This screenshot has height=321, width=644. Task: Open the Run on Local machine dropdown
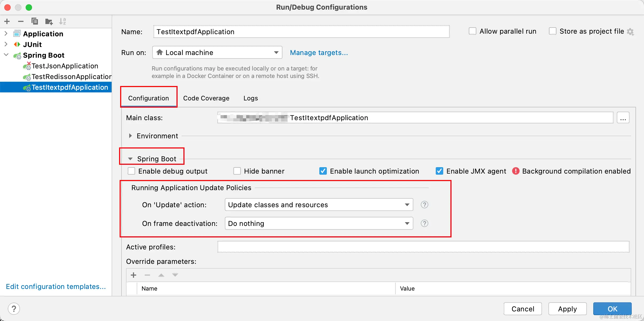(217, 53)
